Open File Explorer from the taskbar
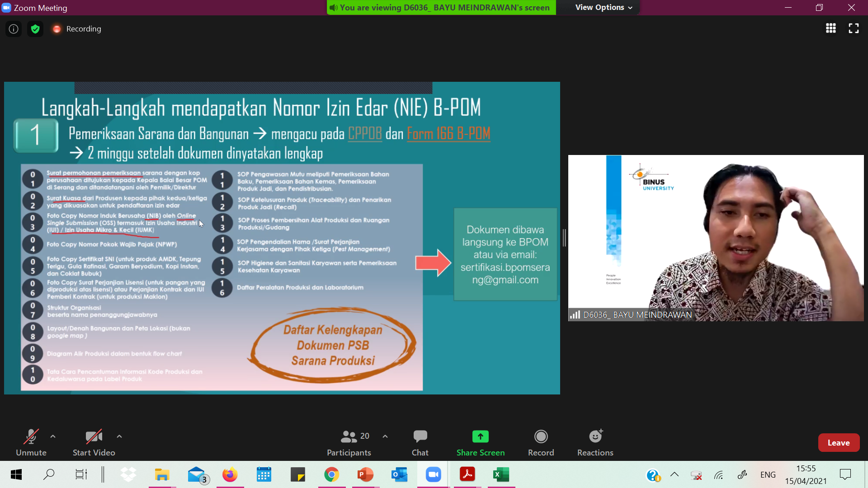This screenshot has width=868, height=488. pos(162,474)
